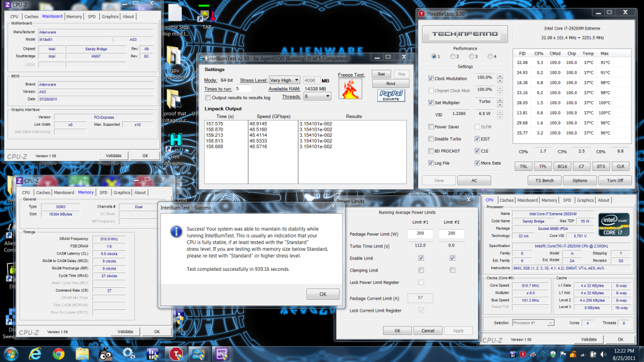
Task: Open the Windows Start menu
Action: point(11,354)
